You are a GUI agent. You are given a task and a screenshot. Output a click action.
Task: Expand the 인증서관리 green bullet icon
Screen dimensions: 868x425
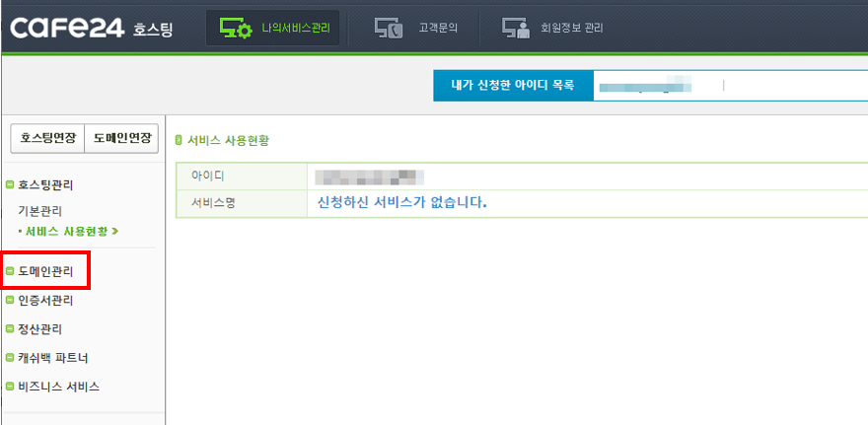tap(9, 301)
